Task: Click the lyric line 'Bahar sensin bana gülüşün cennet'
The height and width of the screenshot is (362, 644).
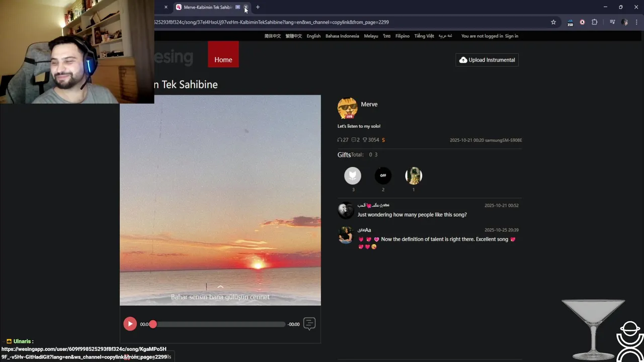Action: (x=220, y=297)
